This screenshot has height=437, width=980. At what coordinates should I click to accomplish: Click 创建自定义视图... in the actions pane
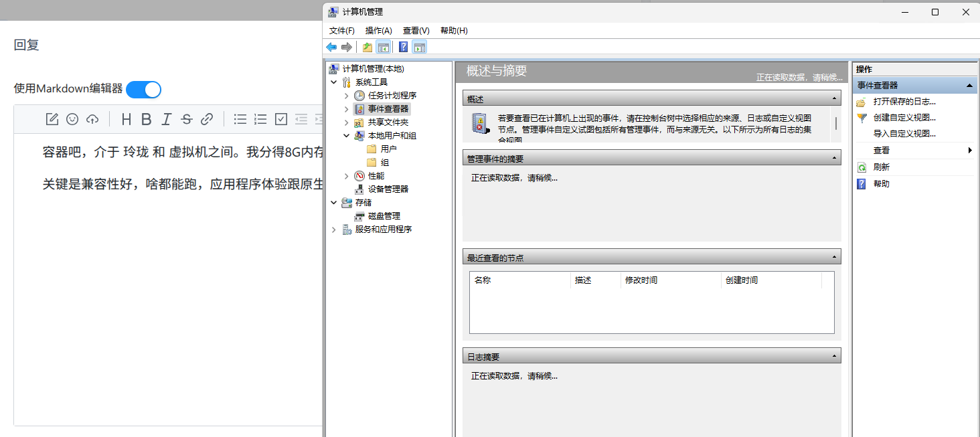(904, 117)
